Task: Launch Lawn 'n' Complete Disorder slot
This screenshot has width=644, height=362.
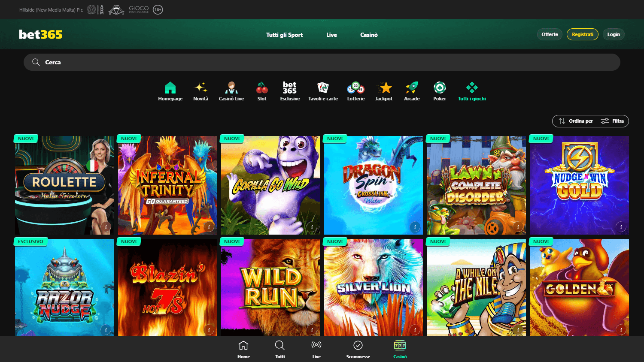Action: tap(477, 185)
